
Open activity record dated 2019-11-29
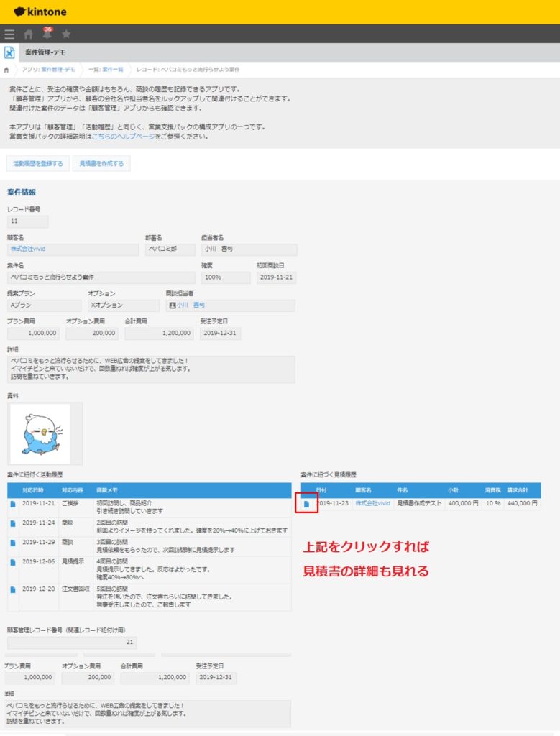pos(13,543)
